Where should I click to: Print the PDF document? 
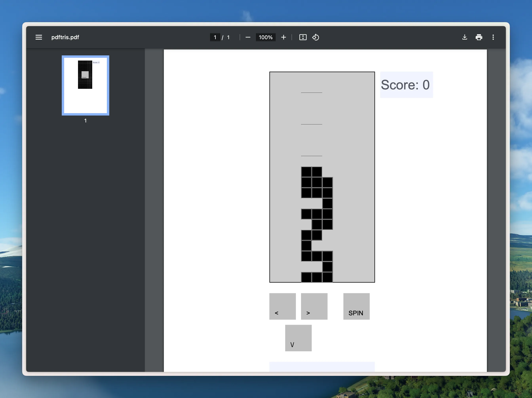point(479,37)
